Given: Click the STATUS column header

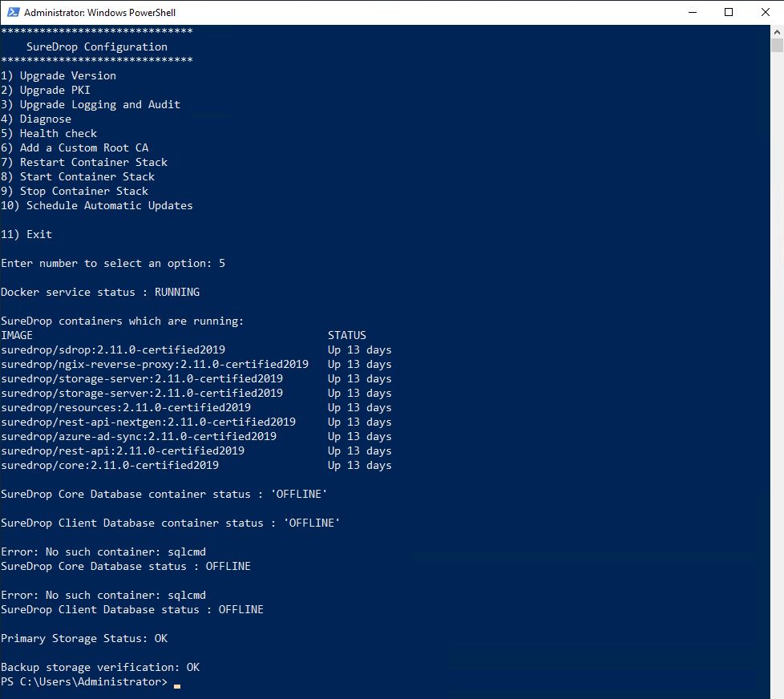Looking at the screenshot, I should (347, 336).
